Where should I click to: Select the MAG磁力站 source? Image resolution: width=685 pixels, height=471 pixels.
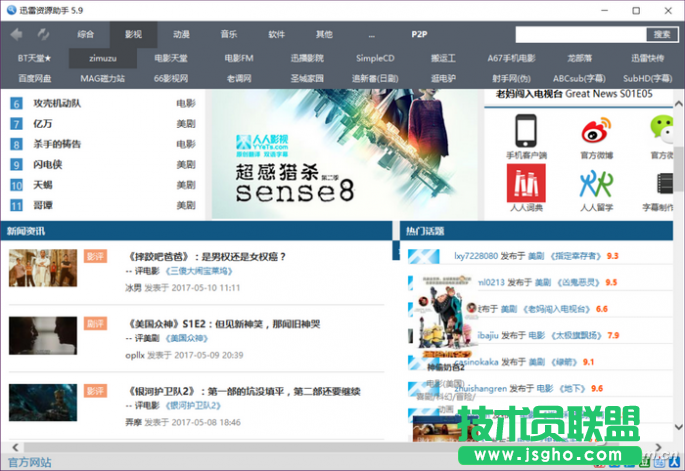[103, 79]
